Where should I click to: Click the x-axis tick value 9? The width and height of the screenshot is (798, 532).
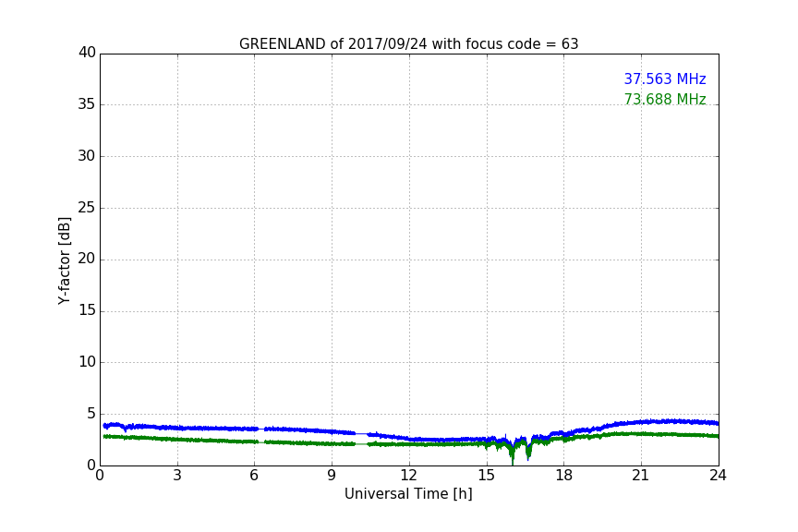coord(332,476)
